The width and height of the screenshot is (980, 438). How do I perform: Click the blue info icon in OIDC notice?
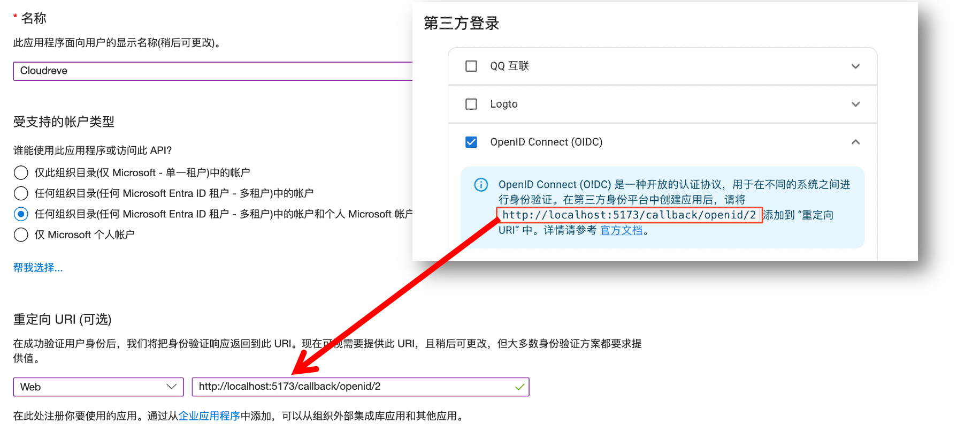481,185
